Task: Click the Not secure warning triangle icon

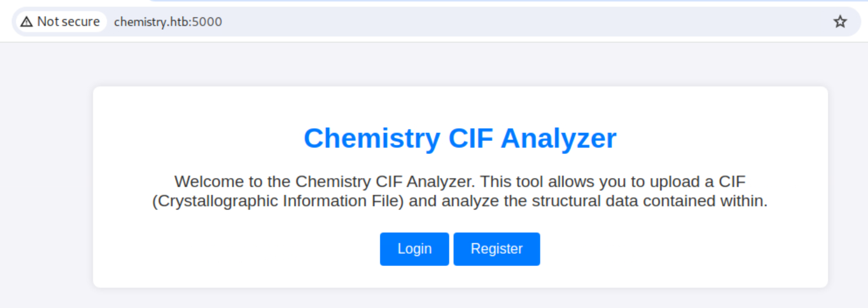Action: 26,22
